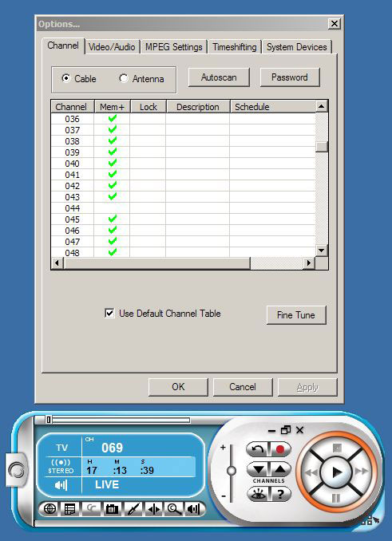Click the volume slider knob
This screenshot has height=541, width=392.
[232, 471]
